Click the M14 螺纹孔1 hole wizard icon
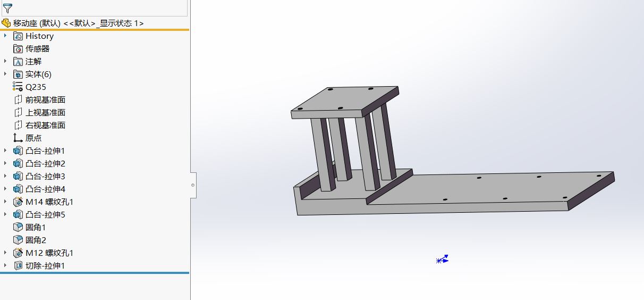644x300 pixels. (18, 202)
